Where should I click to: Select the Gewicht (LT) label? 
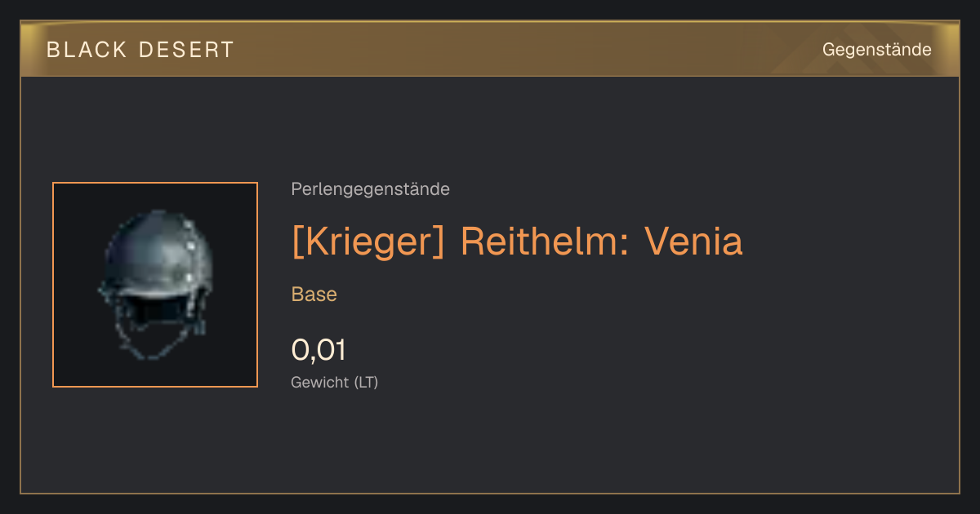click(x=335, y=382)
